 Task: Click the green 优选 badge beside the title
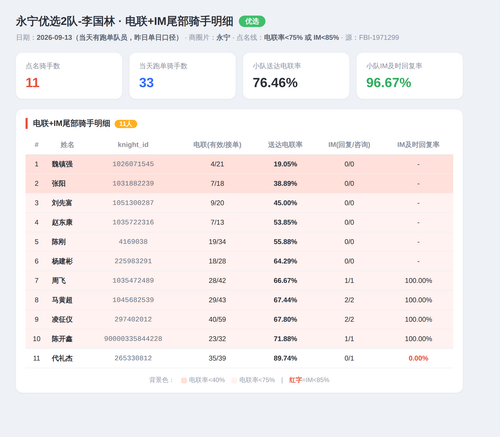252,21
